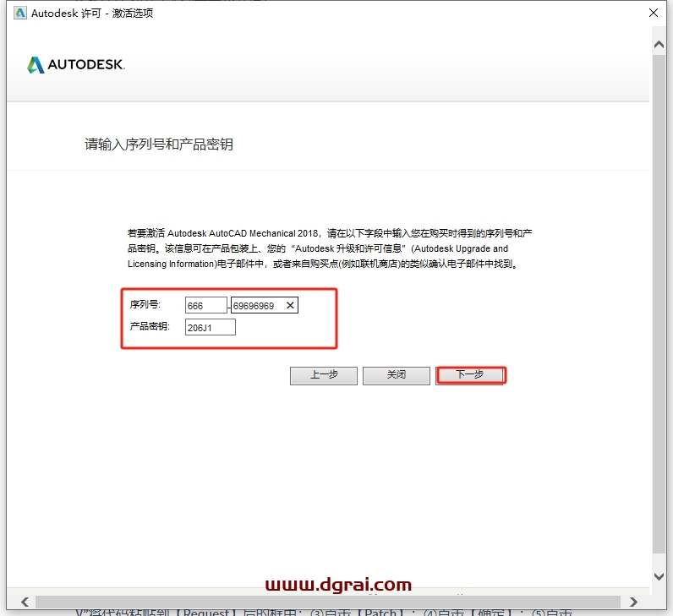Viewport: 673px width, 616px height.
Task: Click horizontal scrollbar right arrow
Action: click(x=633, y=602)
